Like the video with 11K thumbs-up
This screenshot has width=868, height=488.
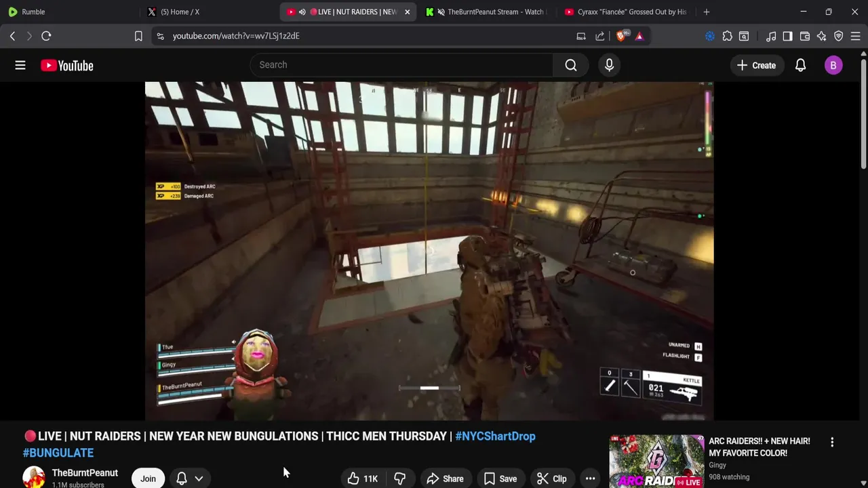click(x=363, y=479)
